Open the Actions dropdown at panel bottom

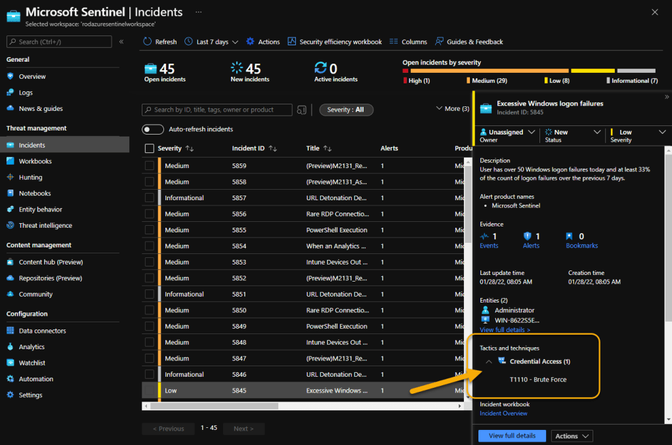click(572, 436)
